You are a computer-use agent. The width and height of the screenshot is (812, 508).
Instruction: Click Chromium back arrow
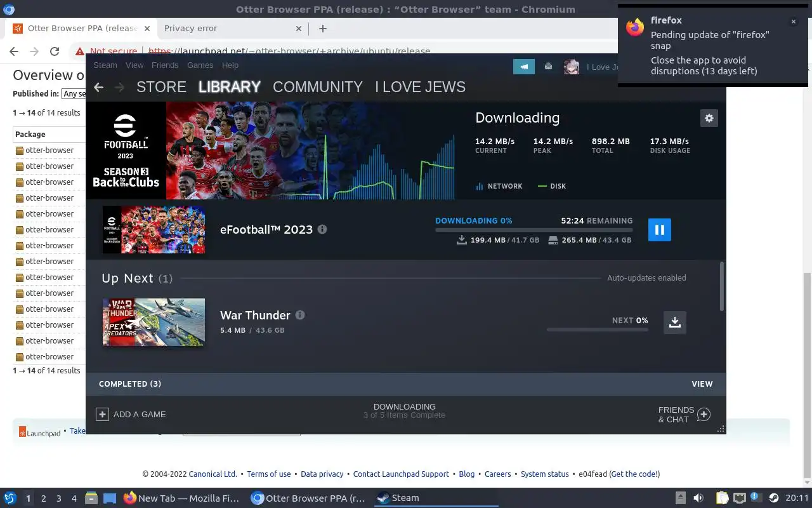14,51
